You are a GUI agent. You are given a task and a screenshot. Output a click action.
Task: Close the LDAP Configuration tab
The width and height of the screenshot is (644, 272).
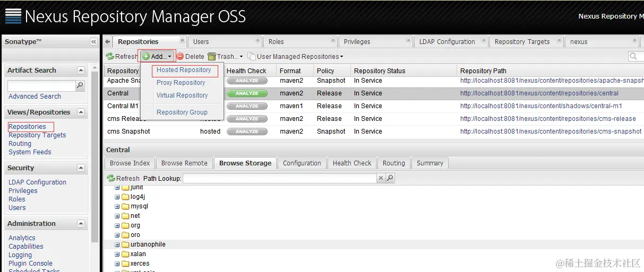[484, 40]
